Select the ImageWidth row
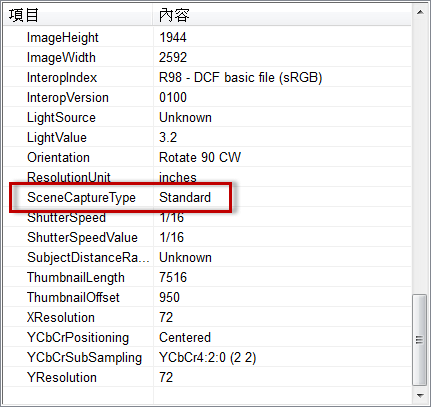 point(207,57)
